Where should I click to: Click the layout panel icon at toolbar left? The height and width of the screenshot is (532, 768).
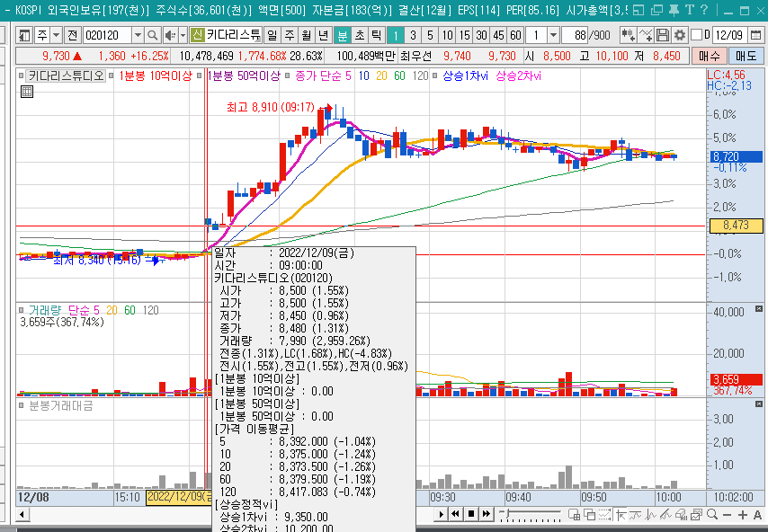coord(24,35)
